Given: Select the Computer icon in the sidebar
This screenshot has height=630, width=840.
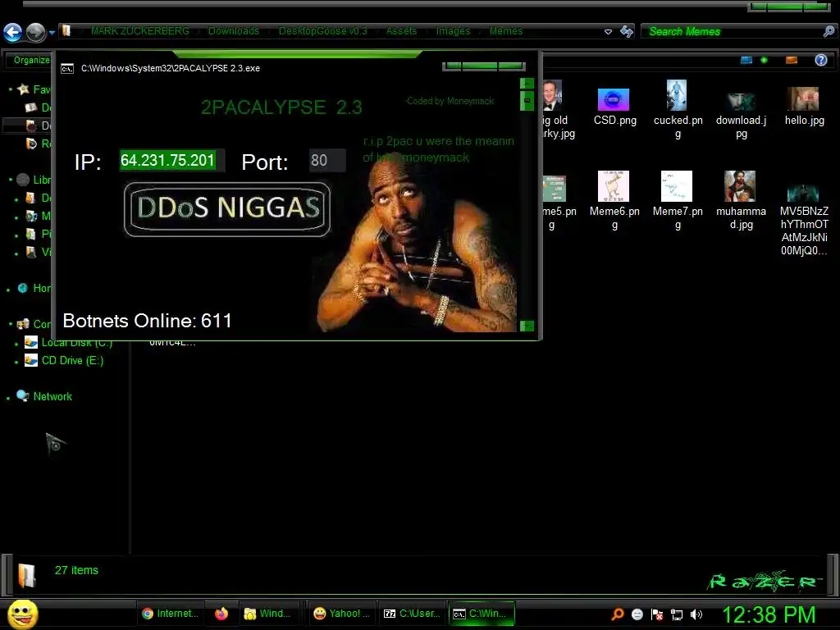Looking at the screenshot, I should click(23, 323).
